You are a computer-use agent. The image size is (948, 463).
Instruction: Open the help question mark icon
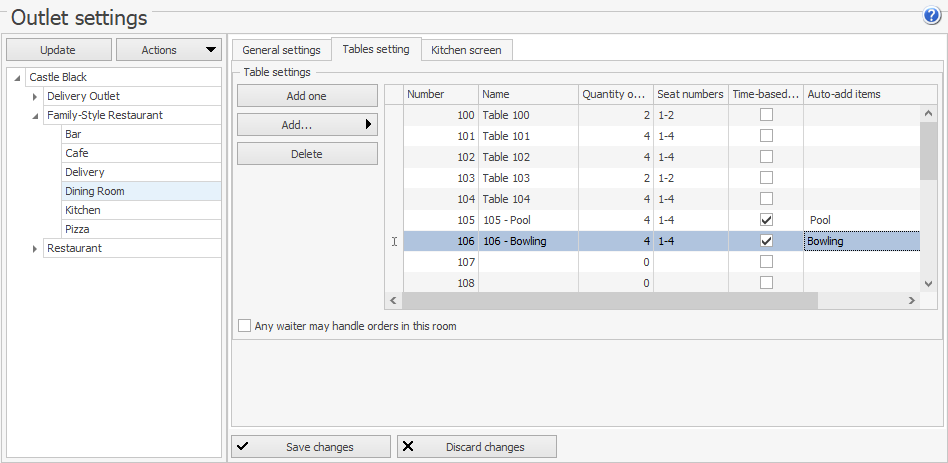coord(932,16)
